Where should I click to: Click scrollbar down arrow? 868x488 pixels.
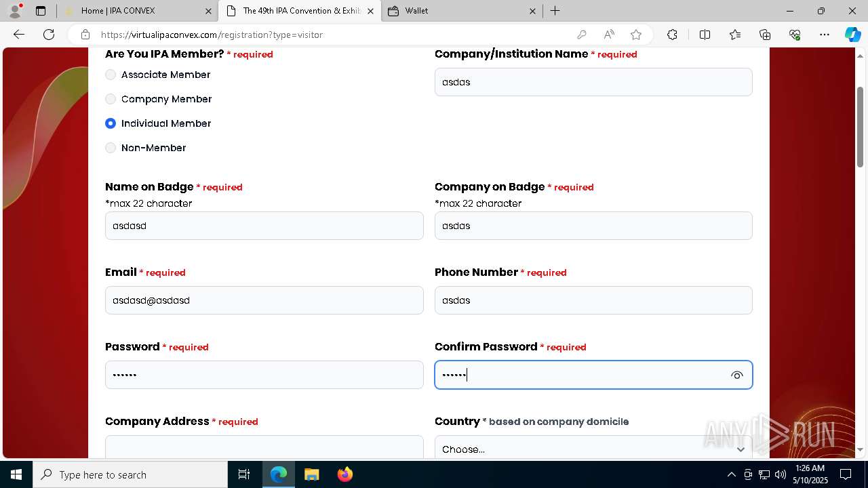pos(860,449)
